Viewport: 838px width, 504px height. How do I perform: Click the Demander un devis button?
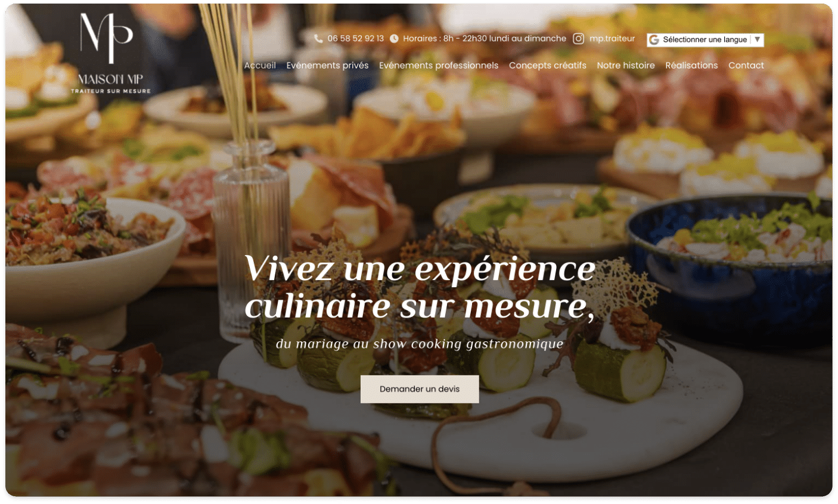pos(420,389)
